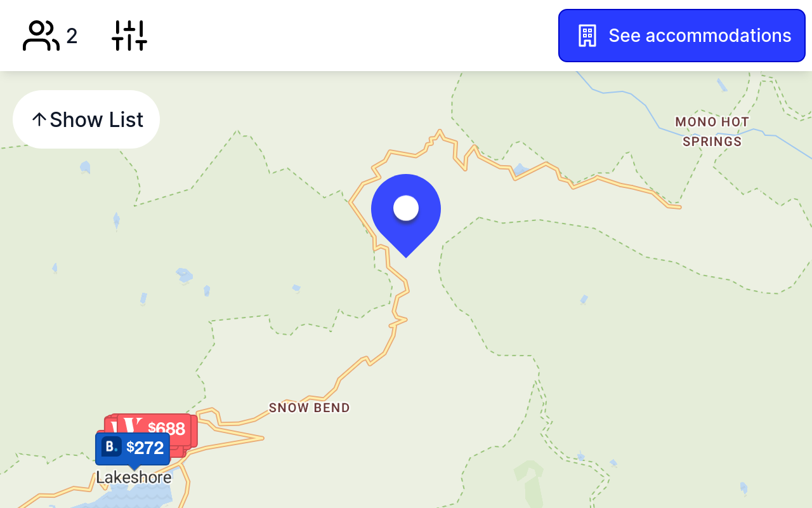This screenshot has width=812, height=508.
Task: Open the filters sliders icon
Action: click(x=129, y=36)
